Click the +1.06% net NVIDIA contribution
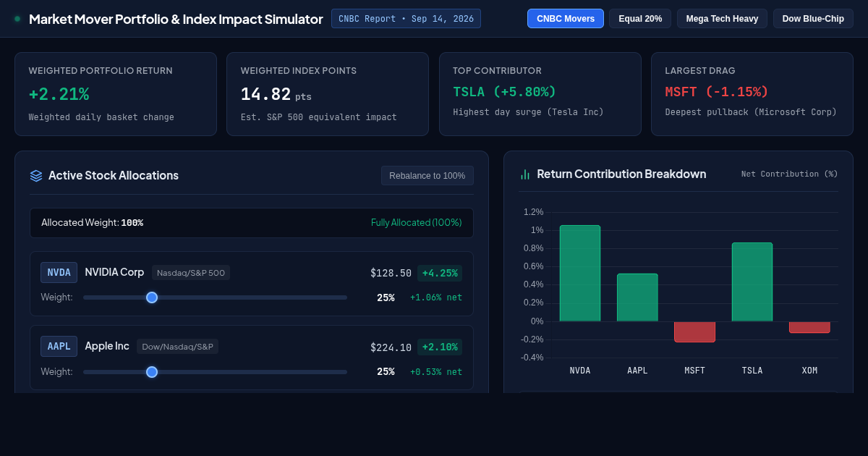This screenshot has height=456, width=868. point(436,297)
